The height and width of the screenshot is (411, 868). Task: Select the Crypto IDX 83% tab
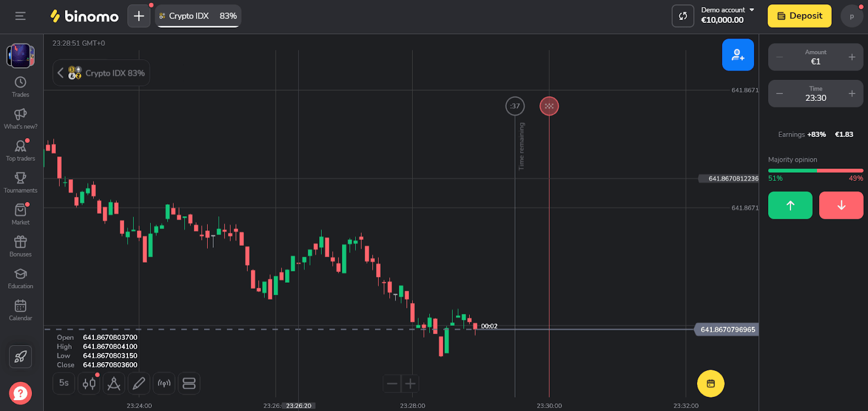tap(198, 16)
